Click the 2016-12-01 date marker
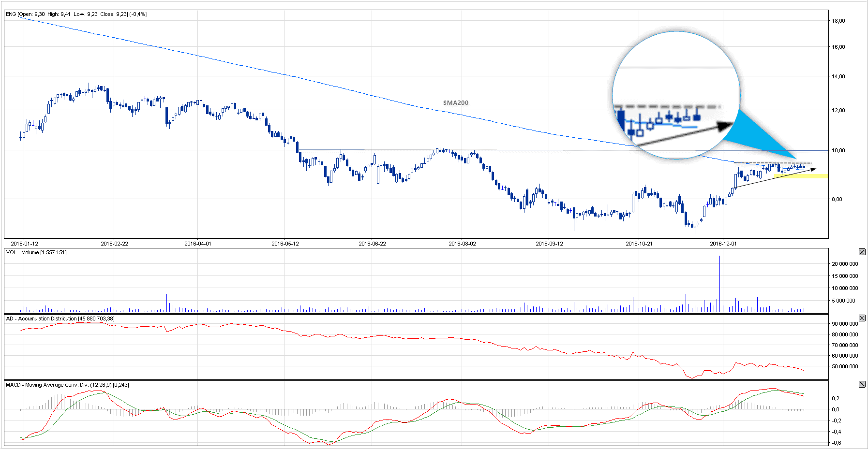 723,244
